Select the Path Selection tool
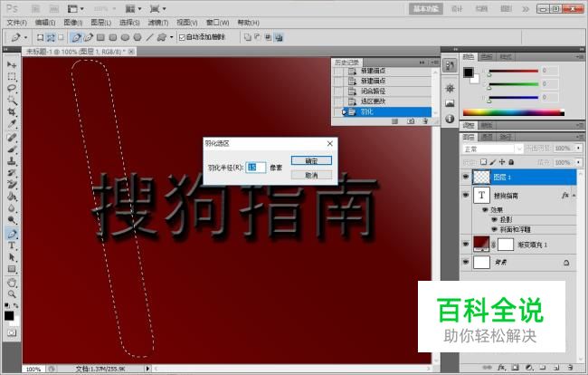588x375 pixels. click(x=12, y=257)
